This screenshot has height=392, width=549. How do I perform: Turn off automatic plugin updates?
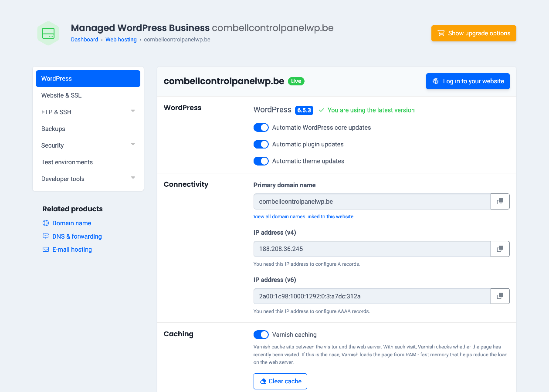(x=261, y=144)
